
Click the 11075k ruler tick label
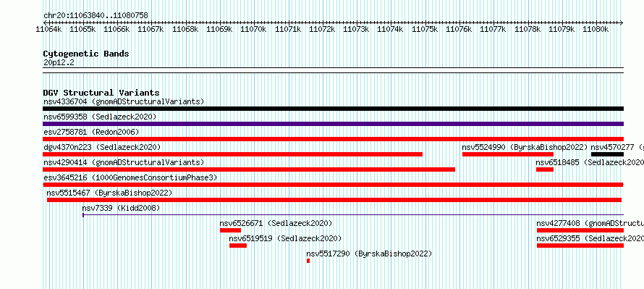click(425, 29)
